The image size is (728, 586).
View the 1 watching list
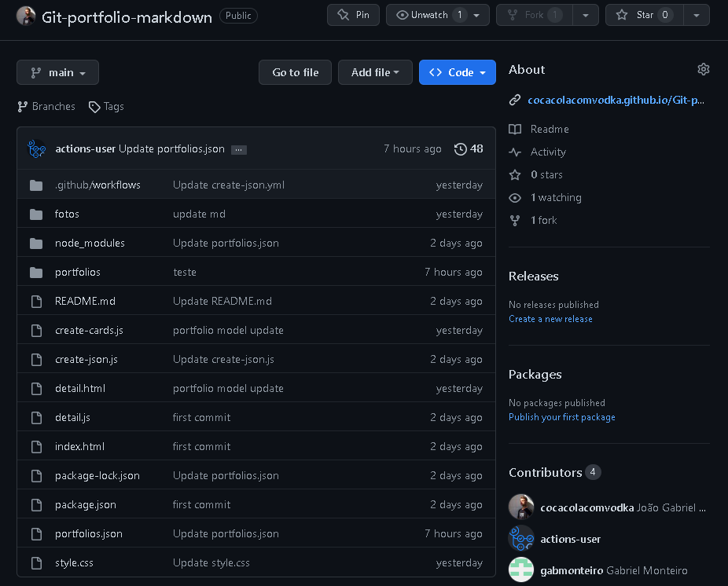pyautogui.click(x=556, y=198)
